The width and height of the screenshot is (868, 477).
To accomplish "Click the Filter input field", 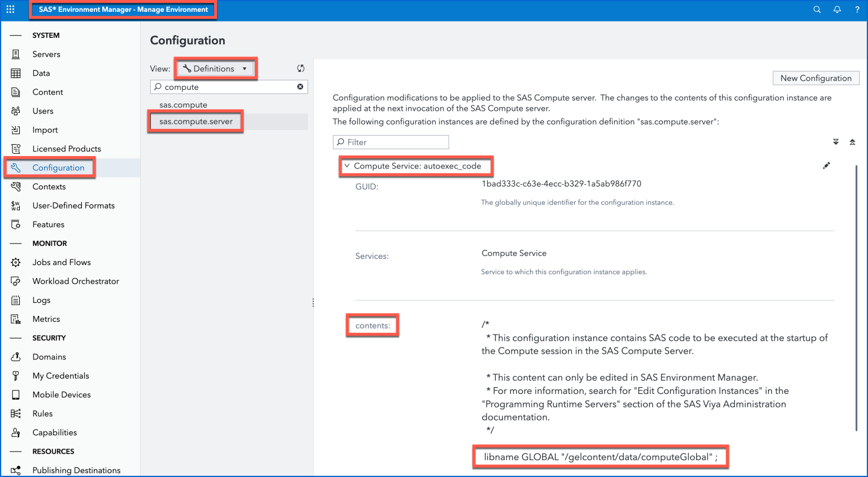I will tap(391, 142).
